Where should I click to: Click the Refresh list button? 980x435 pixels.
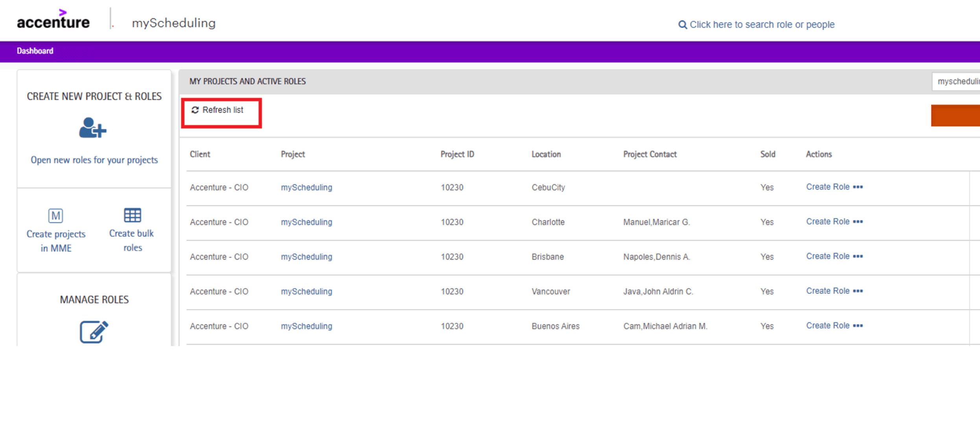[x=217, y=110]
